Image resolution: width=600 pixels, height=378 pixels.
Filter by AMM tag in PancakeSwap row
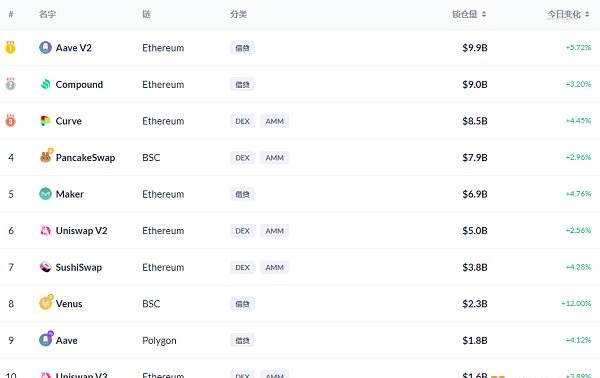pyautogui.click(x=274, y=158)
